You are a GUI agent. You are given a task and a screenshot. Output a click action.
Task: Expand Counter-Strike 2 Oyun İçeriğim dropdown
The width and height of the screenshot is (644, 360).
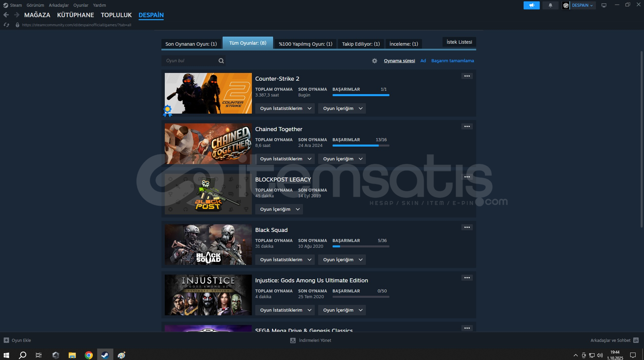pos(342,108)
